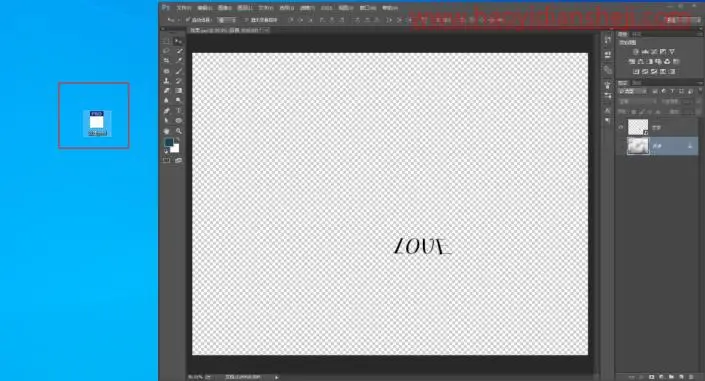Switch to the Styles tab beside Adjustments

(x=637, y=34)
